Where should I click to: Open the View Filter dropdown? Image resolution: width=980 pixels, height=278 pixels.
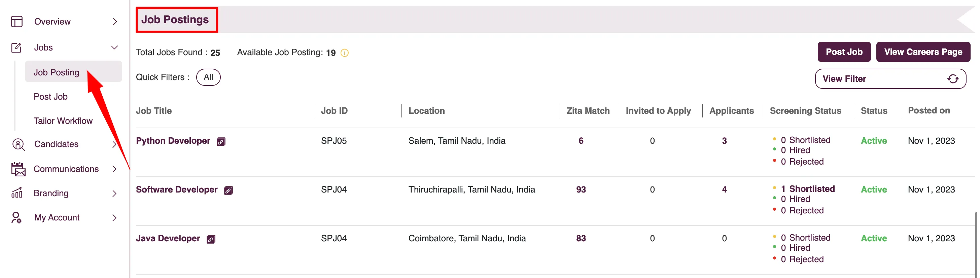pyautogui.click(x=890, y=79)
